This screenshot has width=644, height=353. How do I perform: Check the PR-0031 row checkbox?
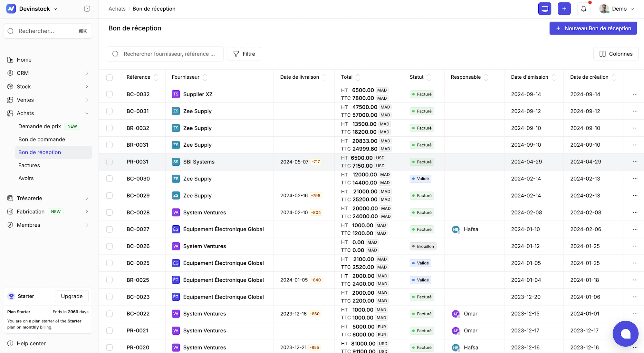(x=110, y=162)
